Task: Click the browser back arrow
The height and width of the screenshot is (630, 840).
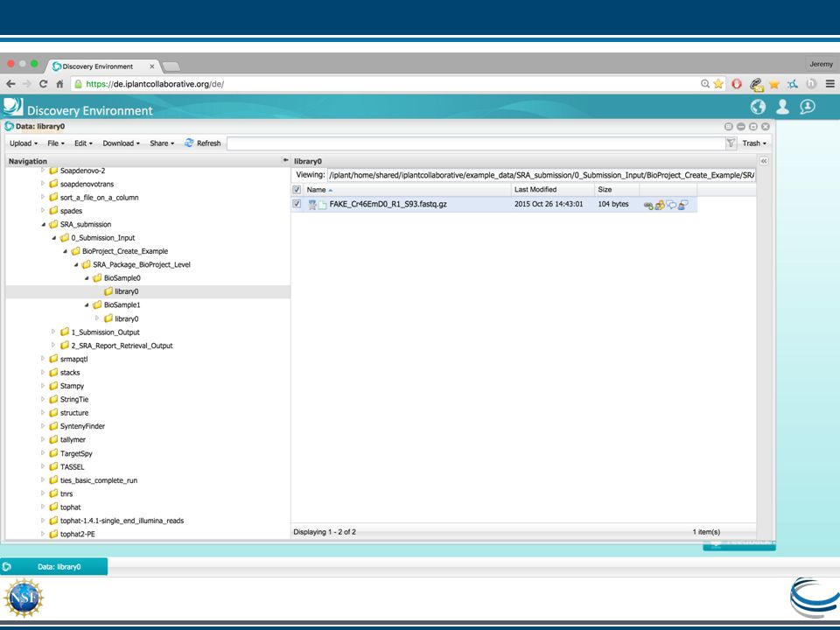Action: 10,84
